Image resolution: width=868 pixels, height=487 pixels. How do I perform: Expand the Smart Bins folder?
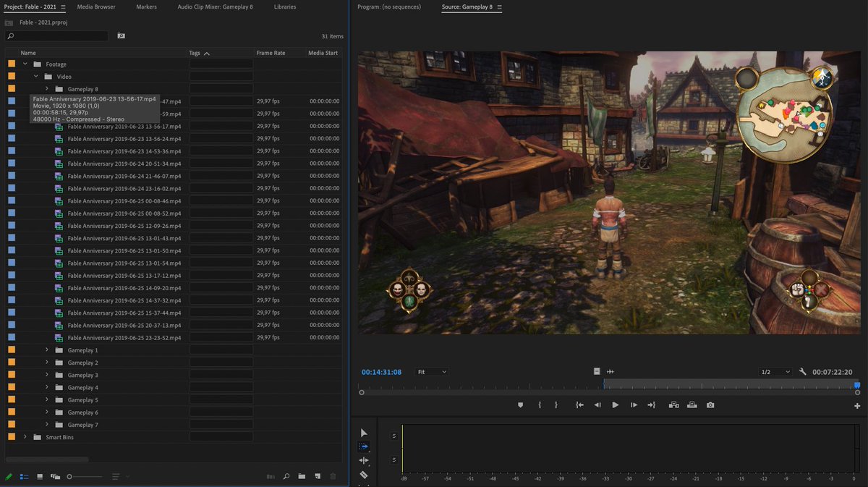click(25, 437)
